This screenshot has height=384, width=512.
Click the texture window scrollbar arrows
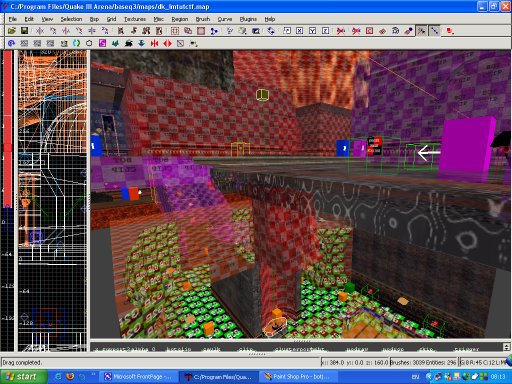pos(506,347)
